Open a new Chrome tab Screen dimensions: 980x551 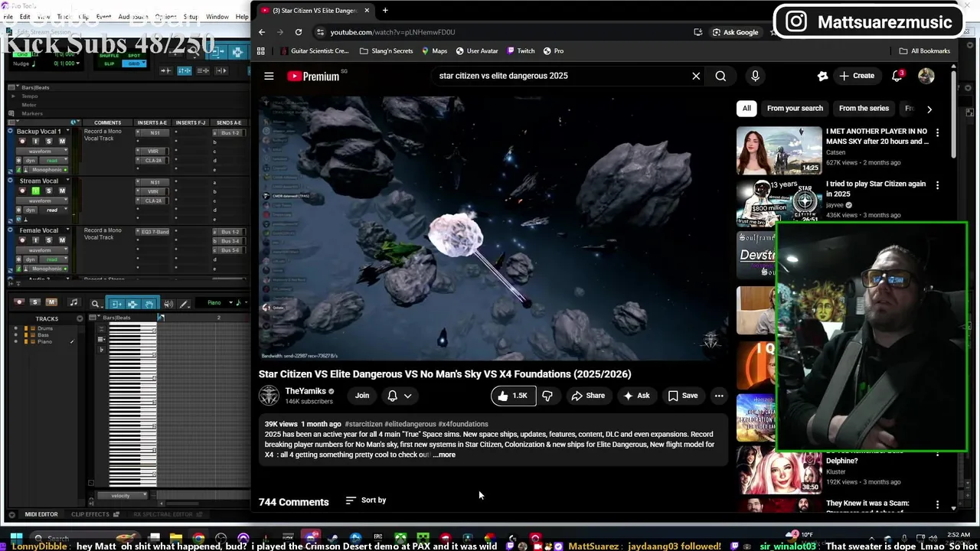click(x=385, y=11)
